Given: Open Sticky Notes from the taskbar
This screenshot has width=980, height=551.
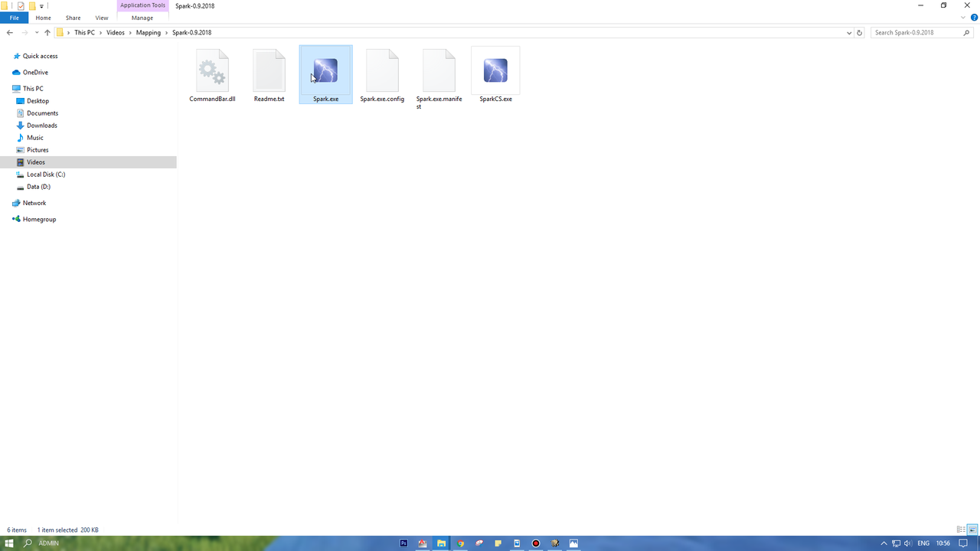Looking at the screenshot, I should 498,543.
